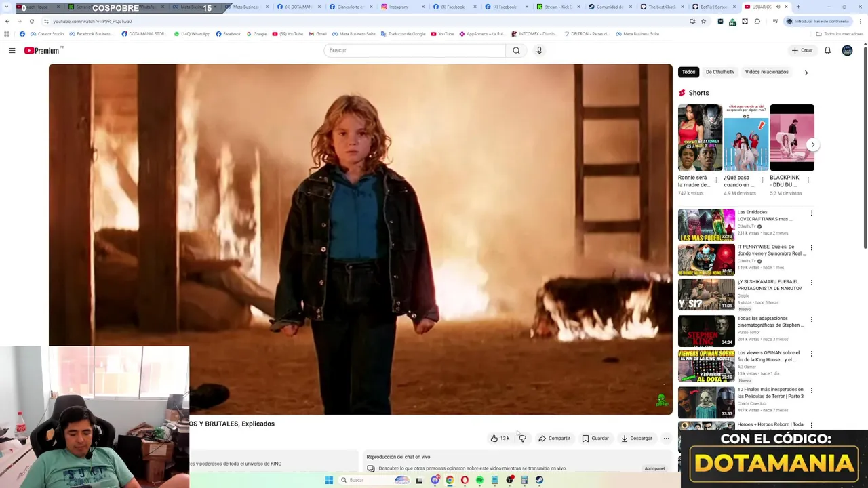Open Spotify from the taskbar

[479, 480]
